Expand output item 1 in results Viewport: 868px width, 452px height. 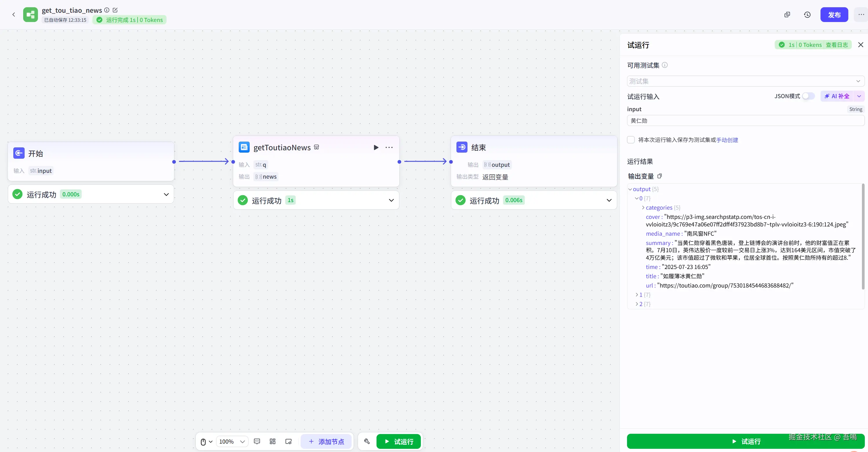click(637, 295)
